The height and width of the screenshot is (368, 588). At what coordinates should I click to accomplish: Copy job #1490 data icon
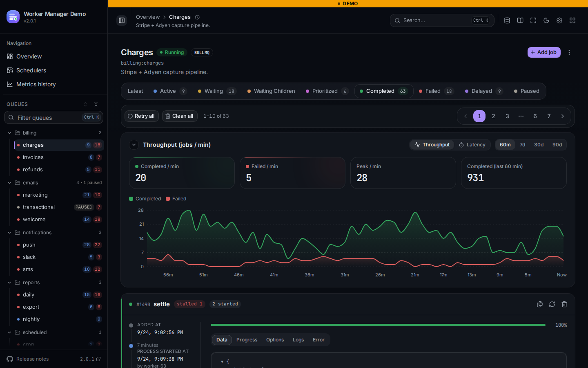(540, 304)
